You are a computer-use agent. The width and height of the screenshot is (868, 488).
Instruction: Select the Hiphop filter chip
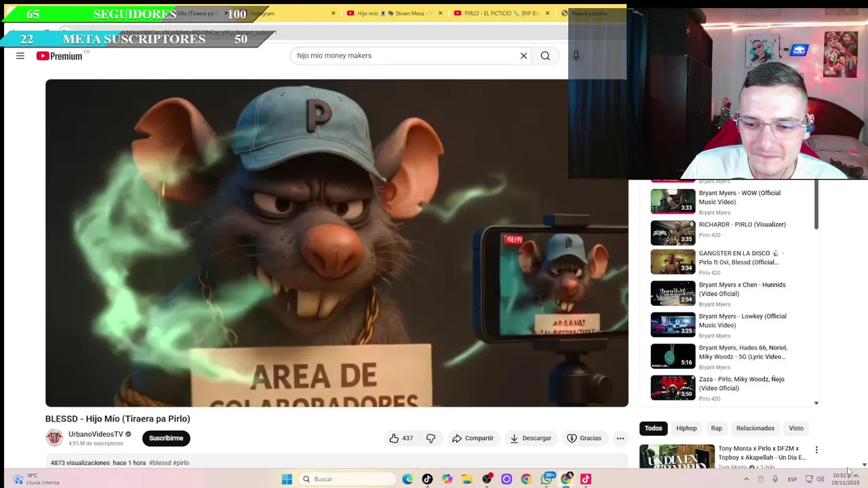(686, 428)
